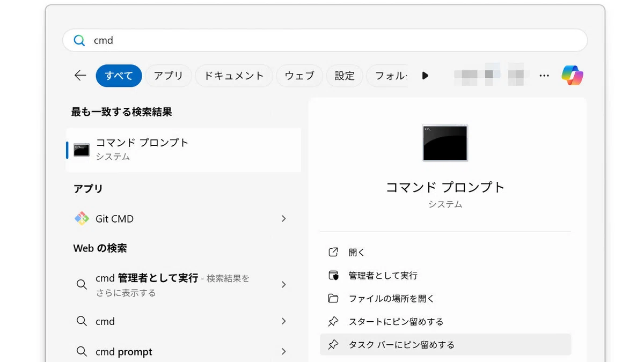Viewport: 644px width, 362px height.
Task: Open the three-dots options menu
Action: click(x=544, y=76)
